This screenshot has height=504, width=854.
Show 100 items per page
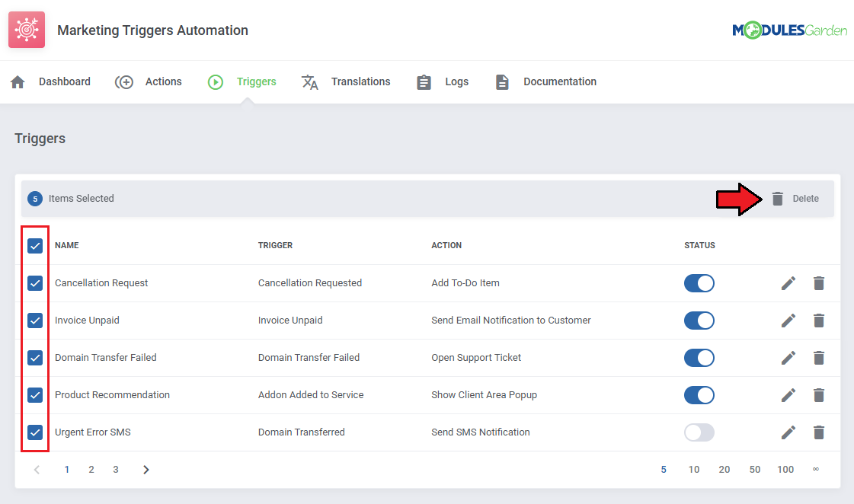785,470
